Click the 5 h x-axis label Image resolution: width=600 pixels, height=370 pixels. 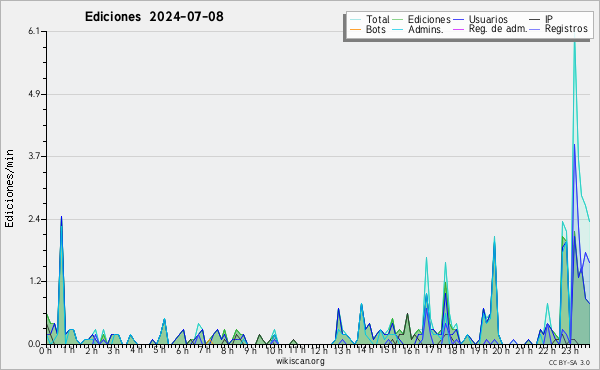click(x=159, y=350)
